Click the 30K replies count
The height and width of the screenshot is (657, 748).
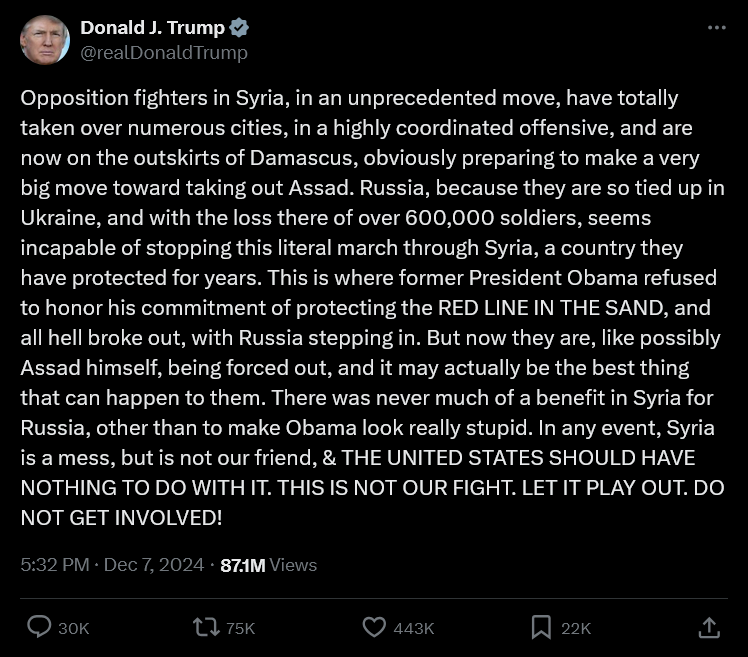[74, 628]
